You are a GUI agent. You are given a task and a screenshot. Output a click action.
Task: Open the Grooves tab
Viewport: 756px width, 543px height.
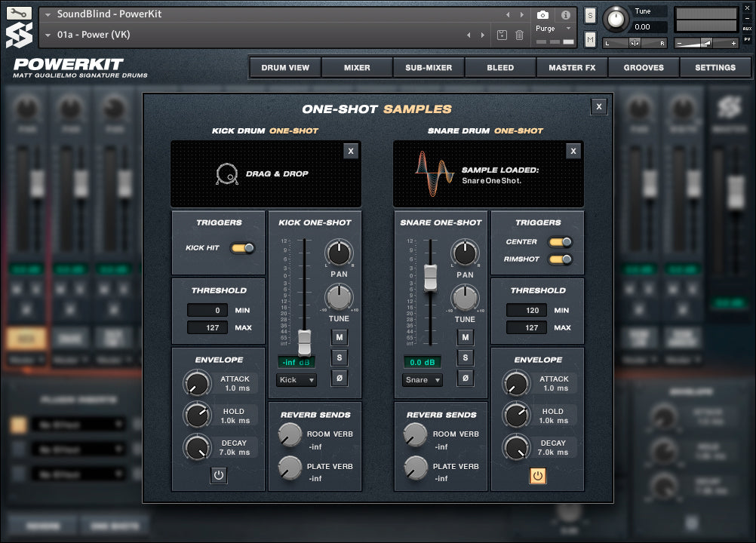(x=644, y=67)
